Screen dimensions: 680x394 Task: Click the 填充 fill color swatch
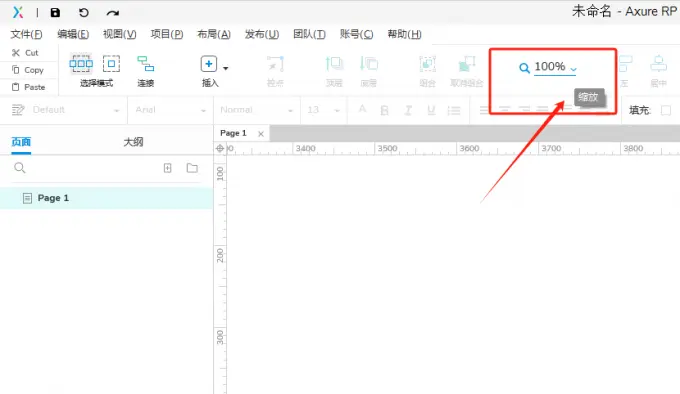[x=666, y=111]
